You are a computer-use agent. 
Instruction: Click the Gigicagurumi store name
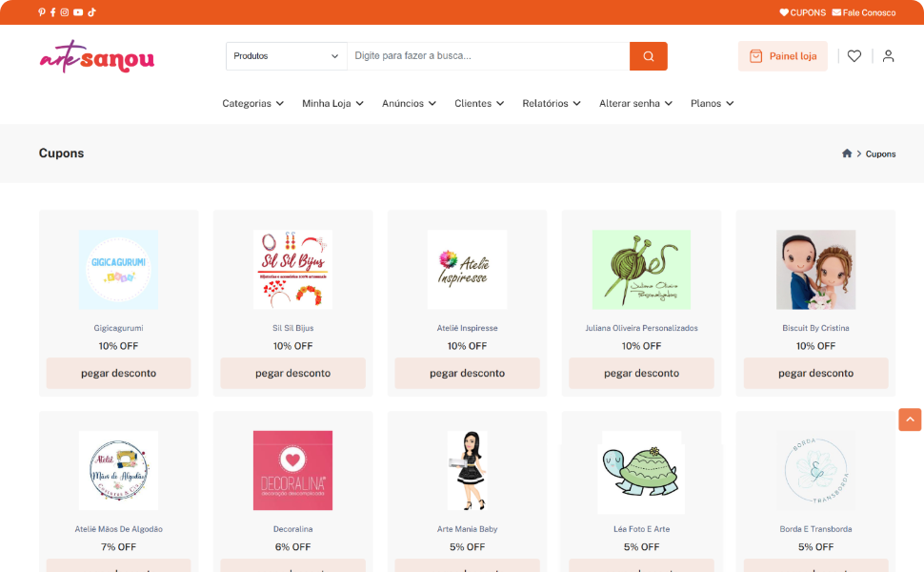[118, 328]
